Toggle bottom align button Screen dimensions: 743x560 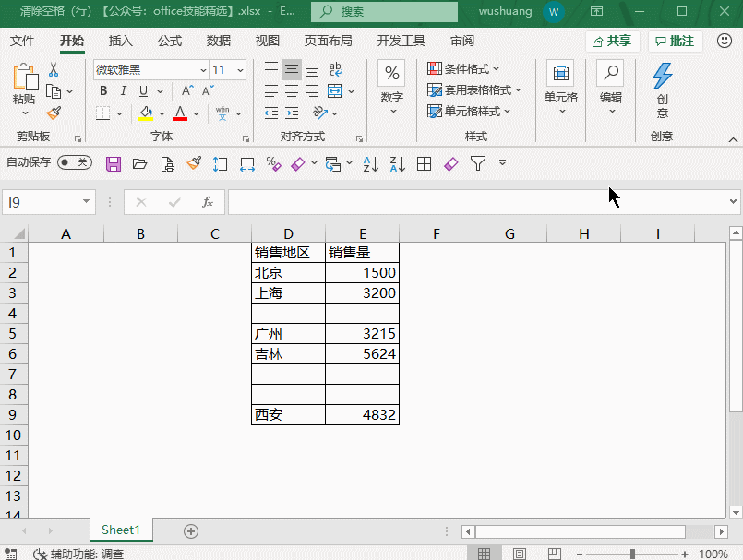click(312, 69)
